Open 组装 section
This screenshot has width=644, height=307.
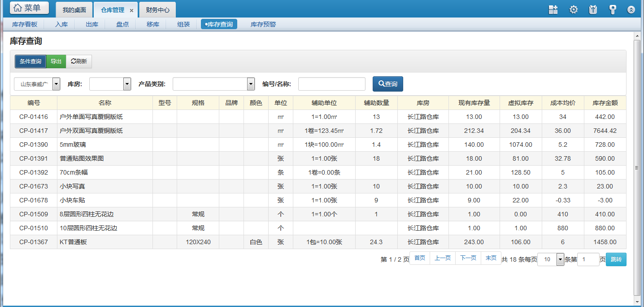pos(183,24)
